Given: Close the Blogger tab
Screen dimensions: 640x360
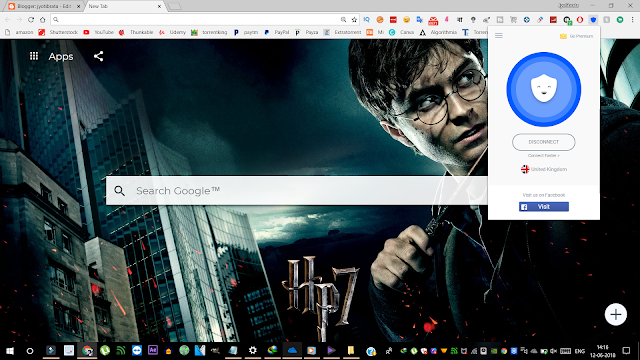Looking at the screenshot, I should coord(78,7).
